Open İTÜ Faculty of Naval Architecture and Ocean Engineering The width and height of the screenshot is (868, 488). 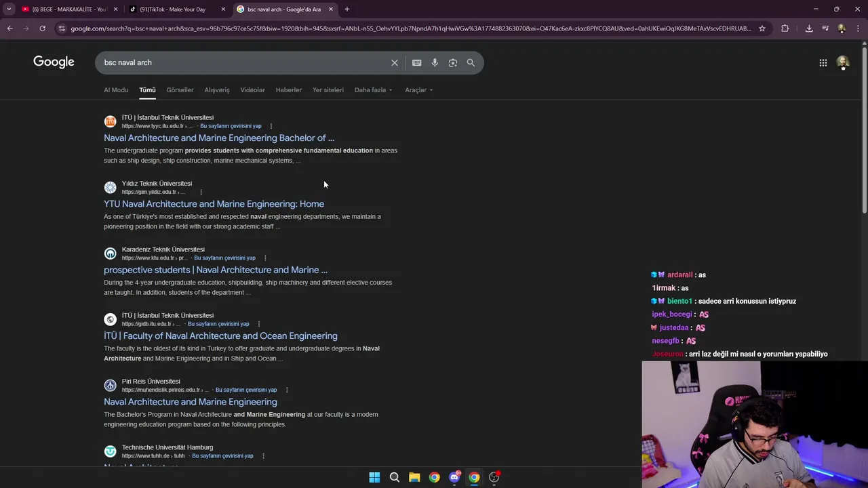coord(220,336)
